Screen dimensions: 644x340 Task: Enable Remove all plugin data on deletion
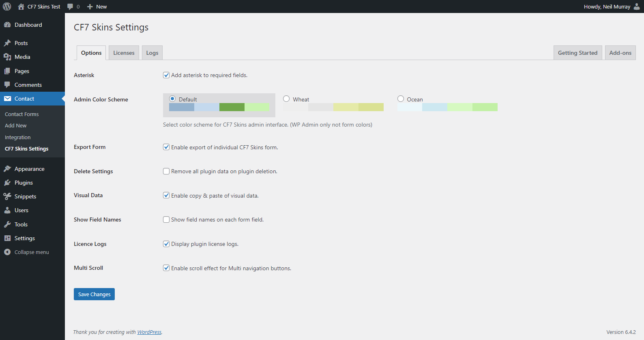click(x=166, y=171)
